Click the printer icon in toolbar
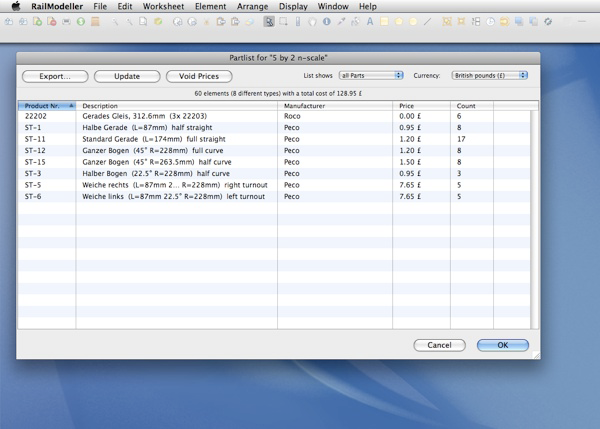The image size is (600, 429). [66, 21]
